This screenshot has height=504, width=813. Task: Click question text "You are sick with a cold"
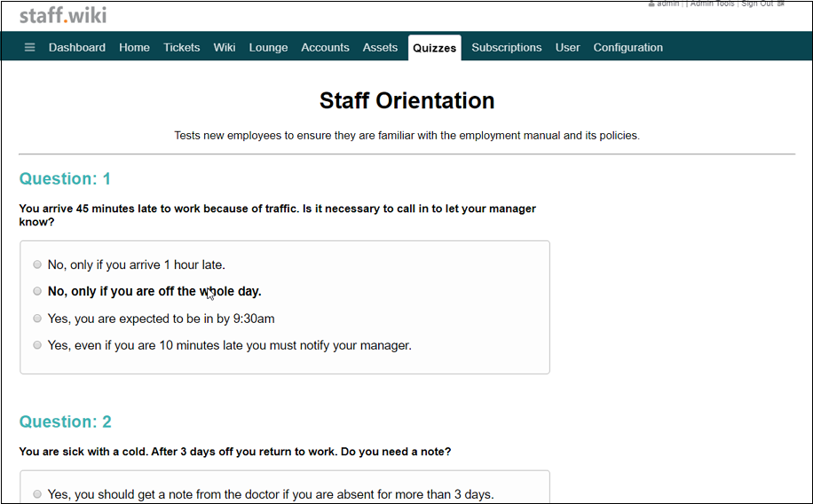coord(235,452)
